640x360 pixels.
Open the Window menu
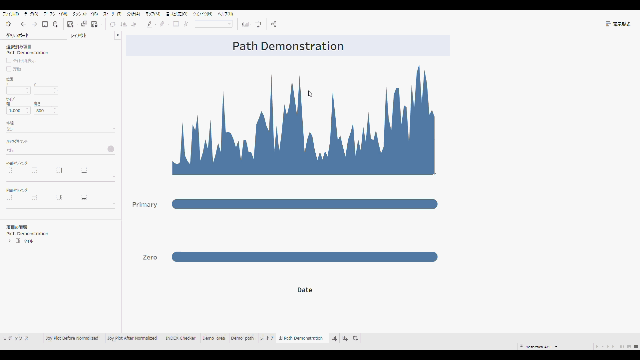pyautogui.click(x=202, y=14)
